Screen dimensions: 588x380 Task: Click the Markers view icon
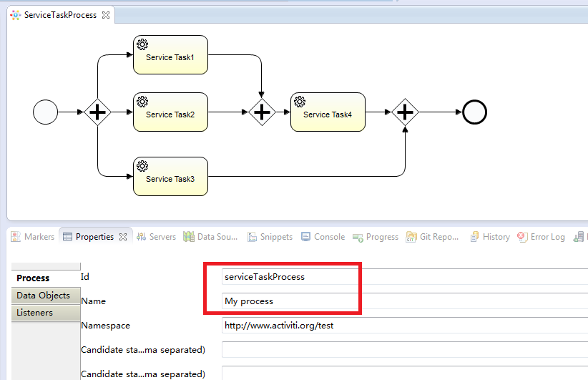click(16, 237)
